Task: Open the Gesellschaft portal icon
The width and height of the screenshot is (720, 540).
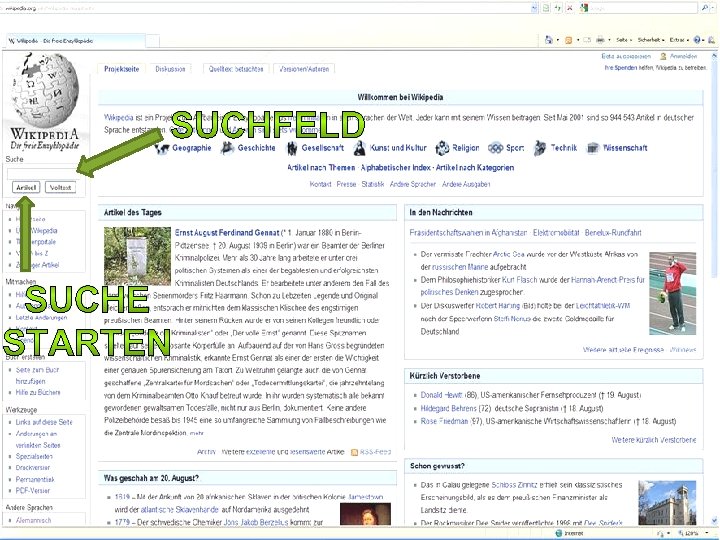Action: [x=292, y=148]
